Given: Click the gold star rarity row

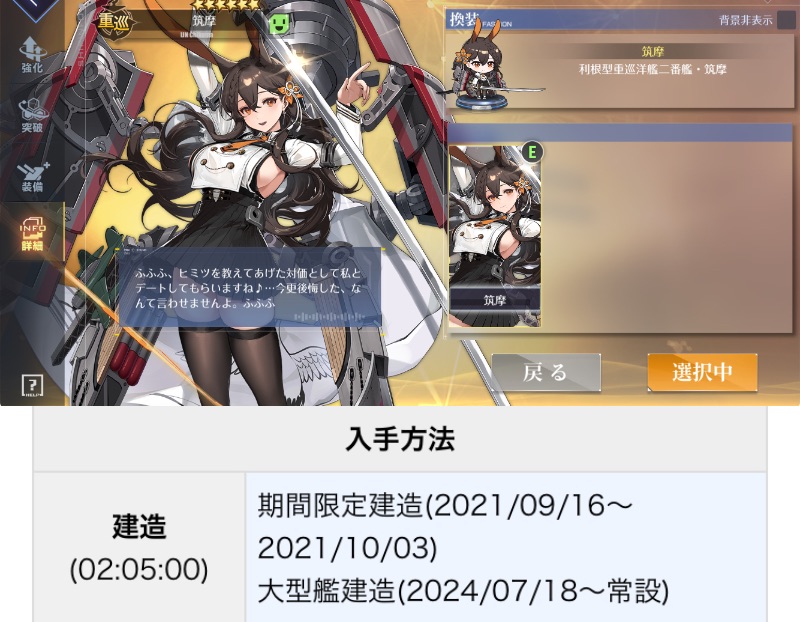Looking at the screenshot, I should pos(227,5).
